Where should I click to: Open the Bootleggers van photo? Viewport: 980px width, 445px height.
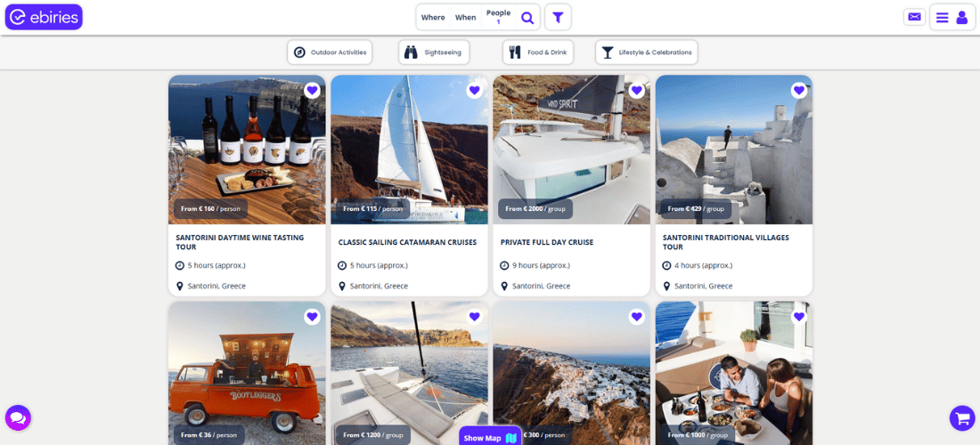tap(247, 373)
